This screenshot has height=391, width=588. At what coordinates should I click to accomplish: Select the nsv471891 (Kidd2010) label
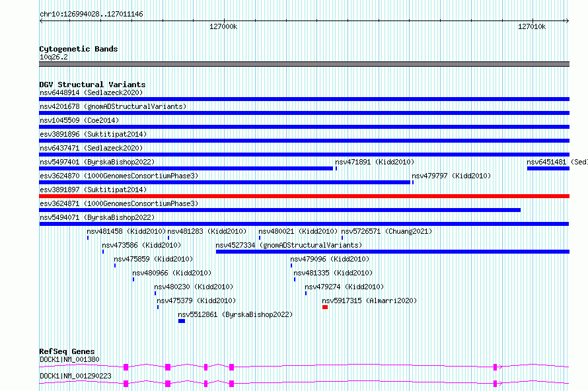click(375, 162)
